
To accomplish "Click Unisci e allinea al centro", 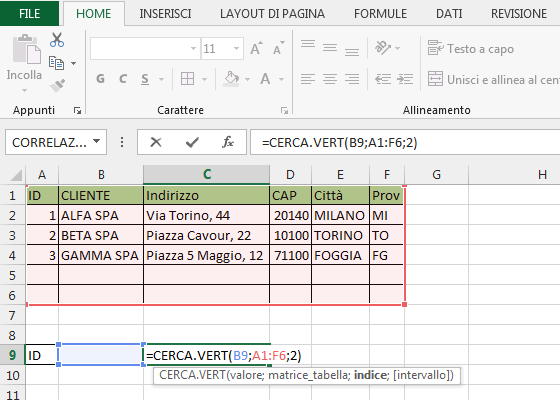I will coord(494,79).
